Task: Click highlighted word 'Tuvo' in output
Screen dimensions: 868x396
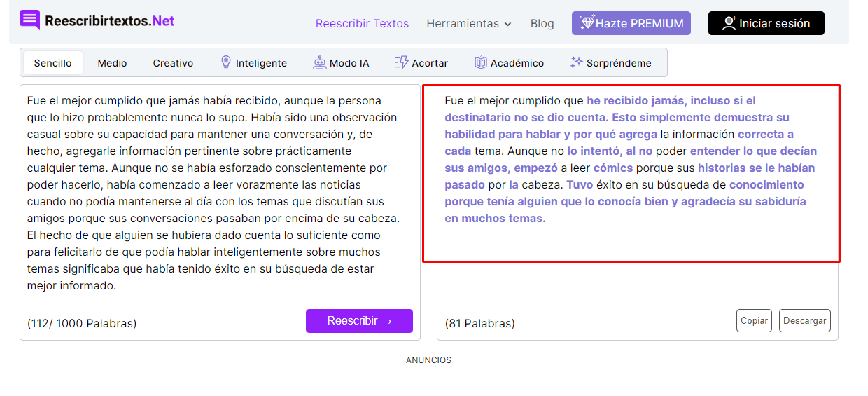Action: [x=580, y=184]
